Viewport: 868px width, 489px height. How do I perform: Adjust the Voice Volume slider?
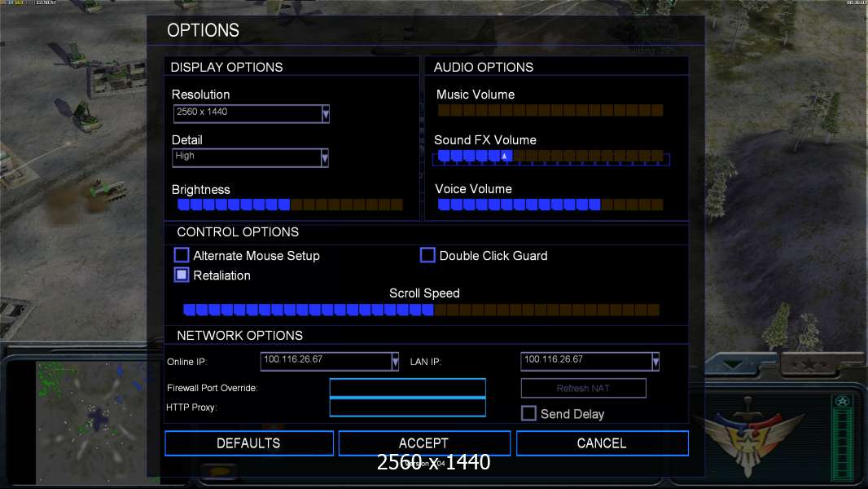[550, 205]
